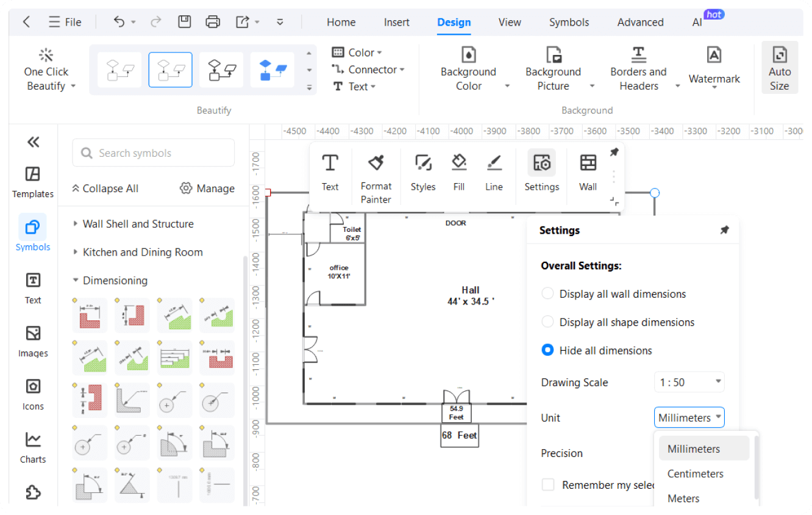Open the Text style dropdown
This screenshot has height=515, width=812.
point(354,87)
